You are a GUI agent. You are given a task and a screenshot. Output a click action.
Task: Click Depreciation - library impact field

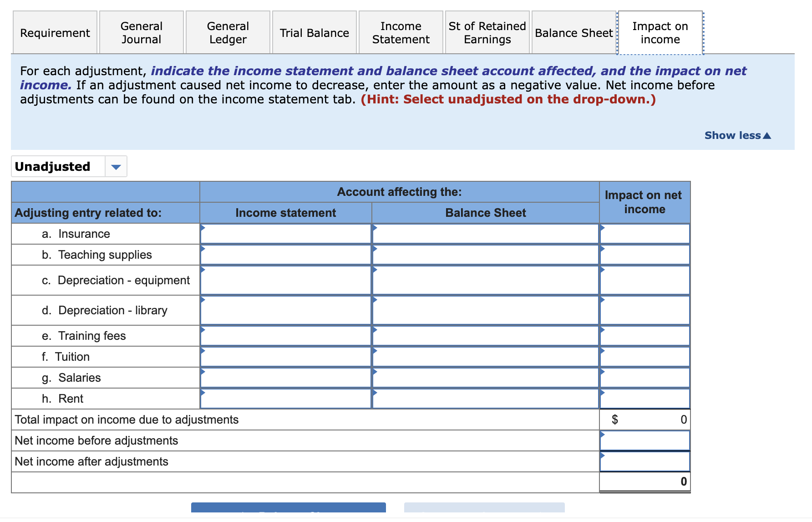645,310
